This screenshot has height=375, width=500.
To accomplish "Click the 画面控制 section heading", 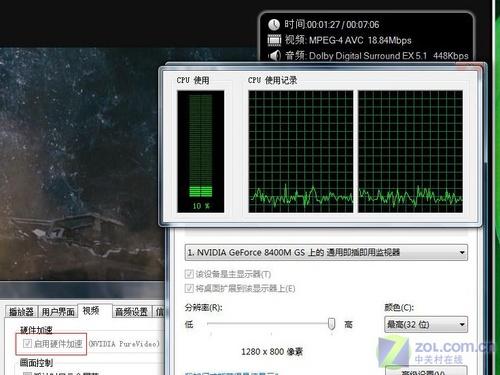I will click(x=36, y=362).
